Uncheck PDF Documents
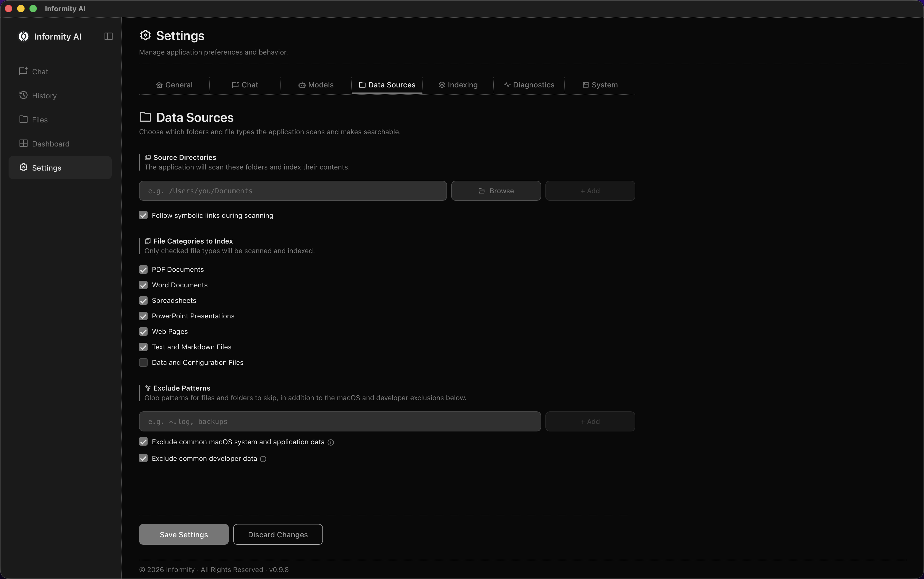The width and height of the screenshot is (924, 579). coord(143,270)
